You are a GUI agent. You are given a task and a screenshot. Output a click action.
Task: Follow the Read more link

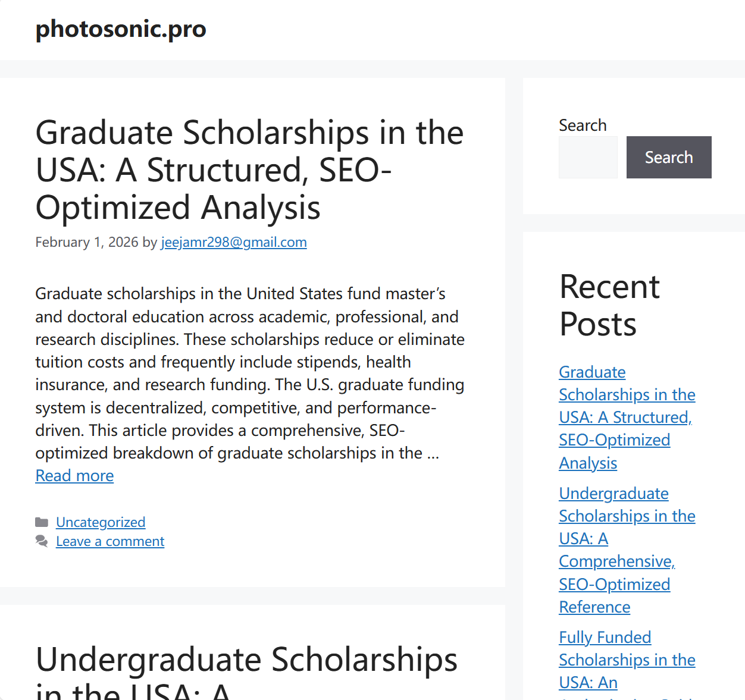tap(74, 476)
